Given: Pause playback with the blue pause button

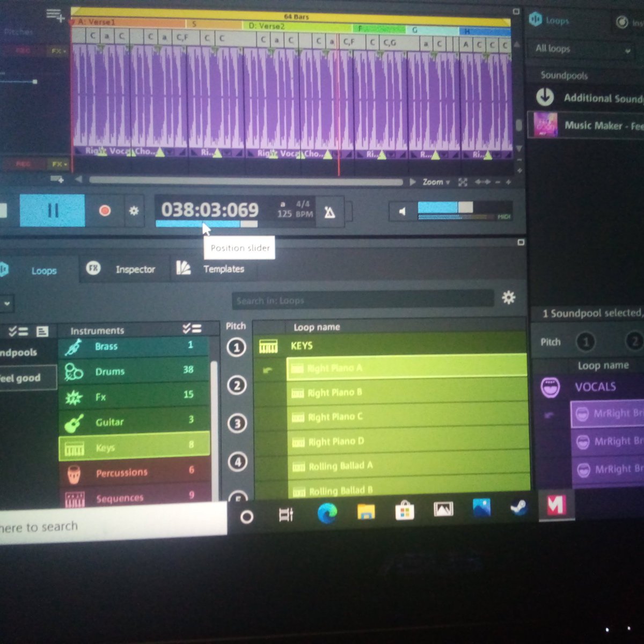Looking at the screenshot, I should (52, 210).
